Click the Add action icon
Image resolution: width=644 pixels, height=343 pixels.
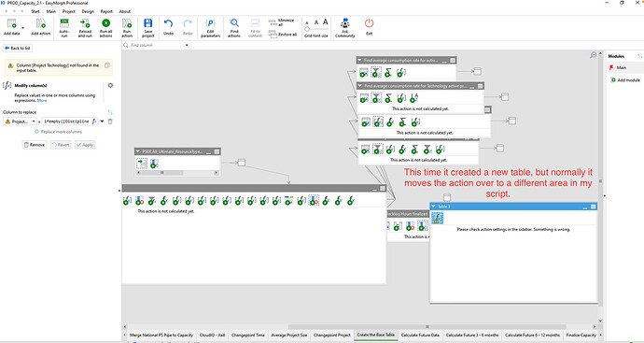click(41, 24)
